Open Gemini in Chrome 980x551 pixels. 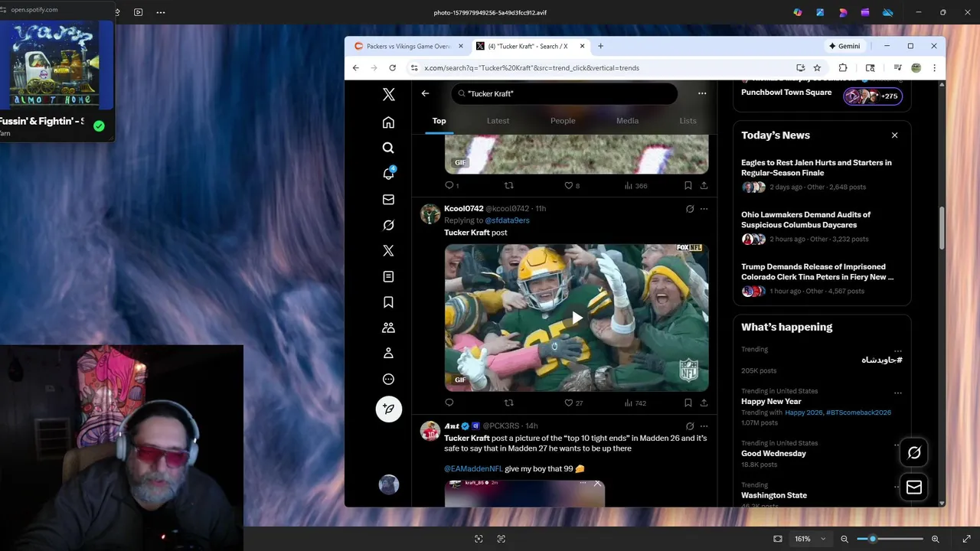844,46
